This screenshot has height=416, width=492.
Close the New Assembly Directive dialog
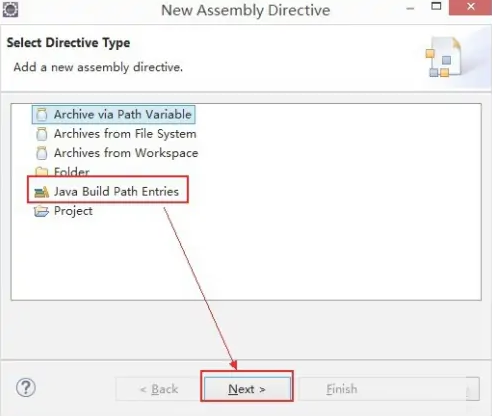[470, 7]
